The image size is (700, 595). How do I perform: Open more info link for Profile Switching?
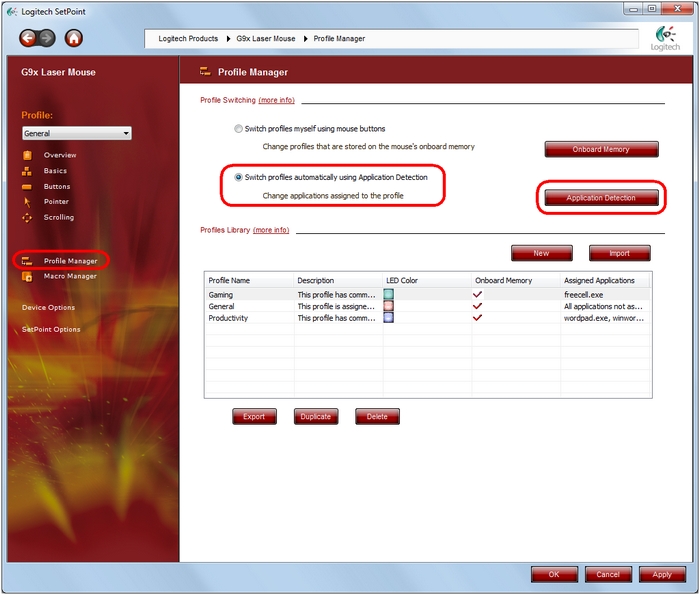click(276, 100)
